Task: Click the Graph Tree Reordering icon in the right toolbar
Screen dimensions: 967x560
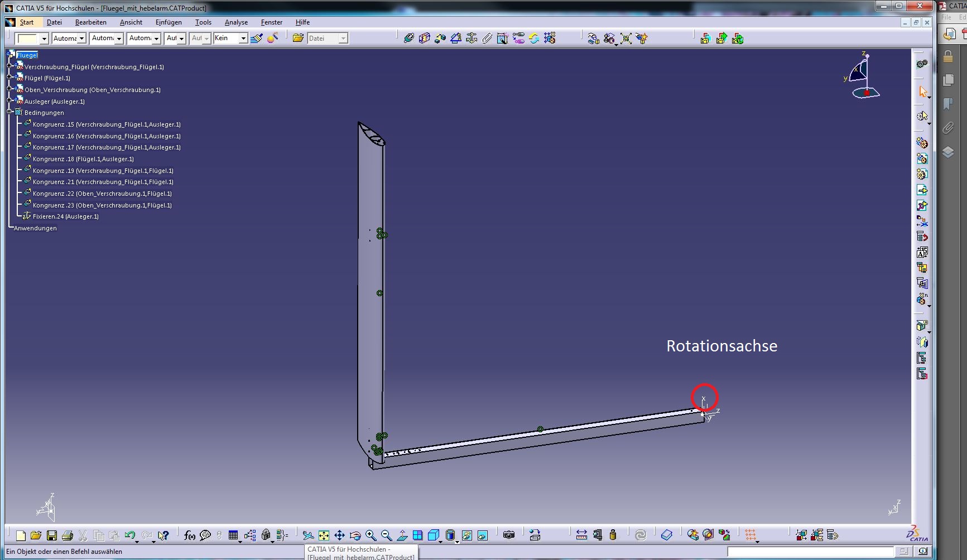Action: click(922, 236)
